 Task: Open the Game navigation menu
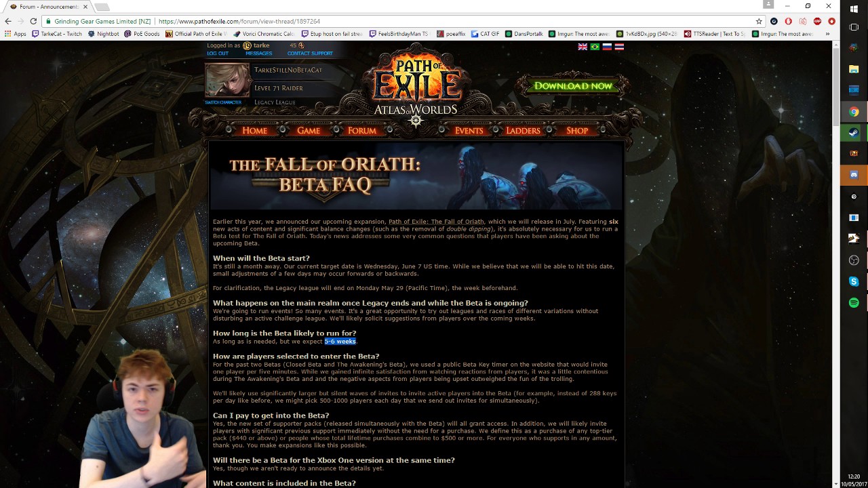(308, 131)
